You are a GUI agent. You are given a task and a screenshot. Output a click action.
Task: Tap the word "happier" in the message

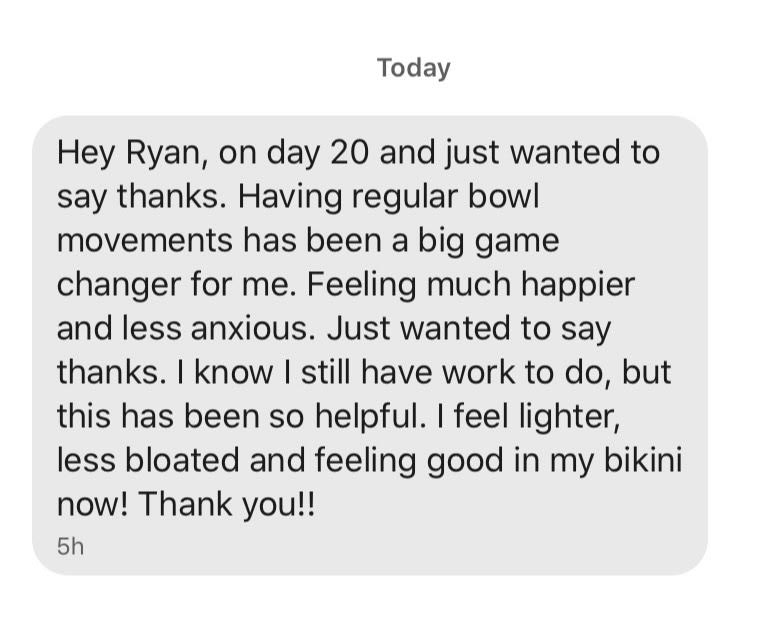(x=578, y=285)
